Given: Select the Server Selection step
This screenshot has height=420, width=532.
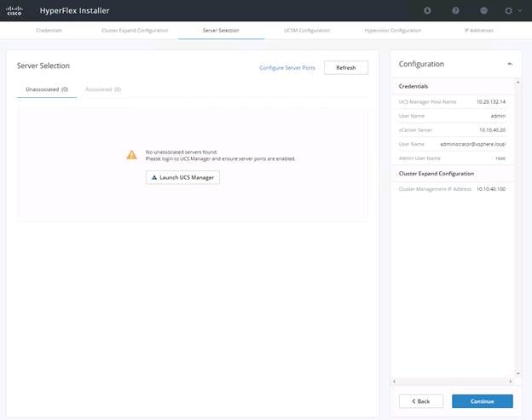Looking at the screenshot, I should click(x=221, y=31).
